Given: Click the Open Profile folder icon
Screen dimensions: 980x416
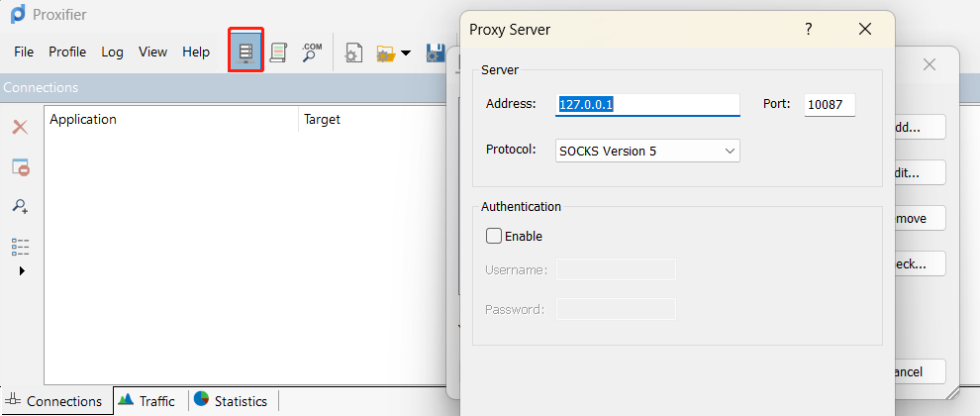Looking at the screenshot, I should (386, 53).
